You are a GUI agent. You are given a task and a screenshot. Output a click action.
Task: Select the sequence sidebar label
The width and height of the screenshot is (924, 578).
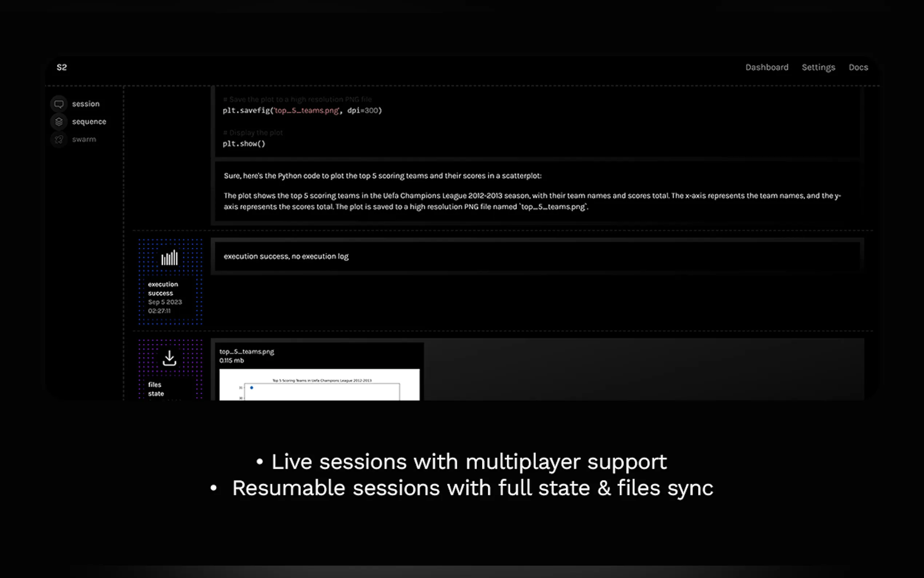coord(89,122)
